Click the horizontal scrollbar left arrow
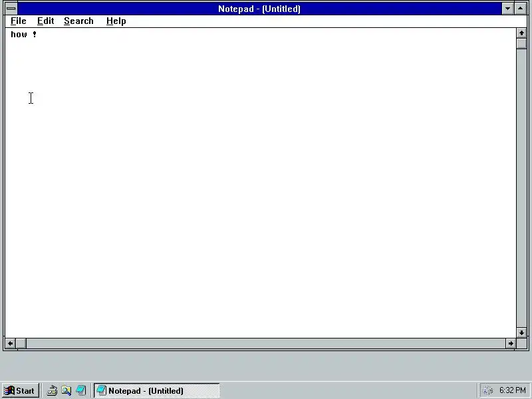This screenshot has height=399, width=532. tap(11, 343)
